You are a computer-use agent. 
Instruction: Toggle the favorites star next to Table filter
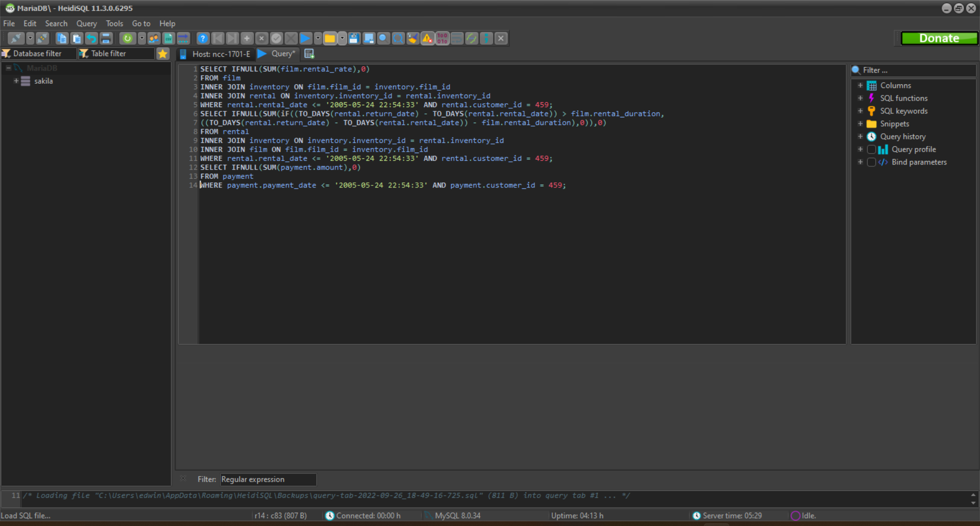163,54
